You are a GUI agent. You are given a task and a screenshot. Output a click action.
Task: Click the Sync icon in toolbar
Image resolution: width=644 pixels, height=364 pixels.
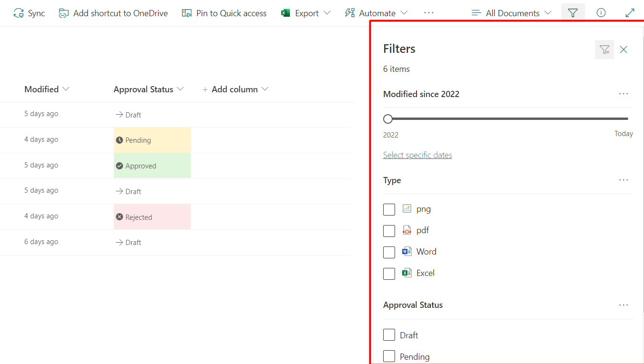[x=19, y=13]
